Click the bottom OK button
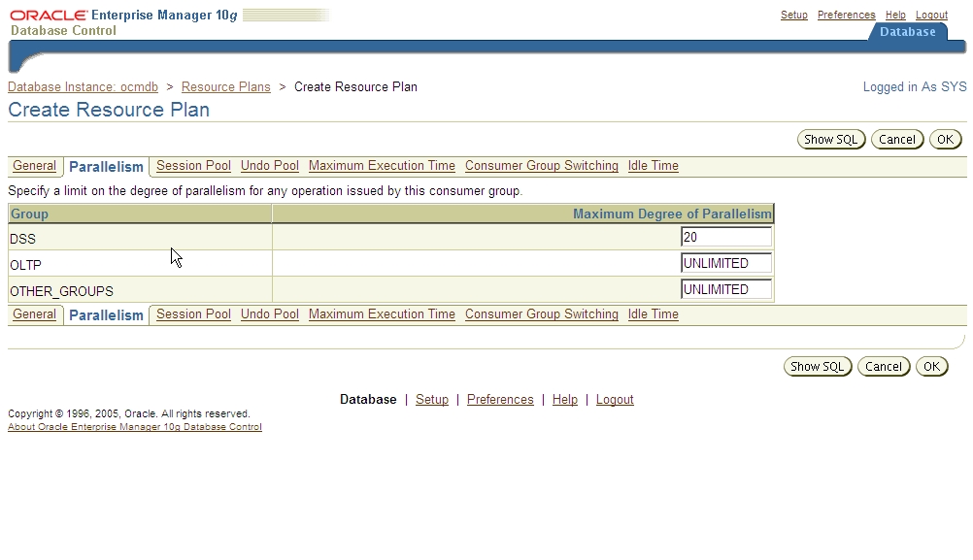Viewport: 973px width, 560px height. point(931,367)
